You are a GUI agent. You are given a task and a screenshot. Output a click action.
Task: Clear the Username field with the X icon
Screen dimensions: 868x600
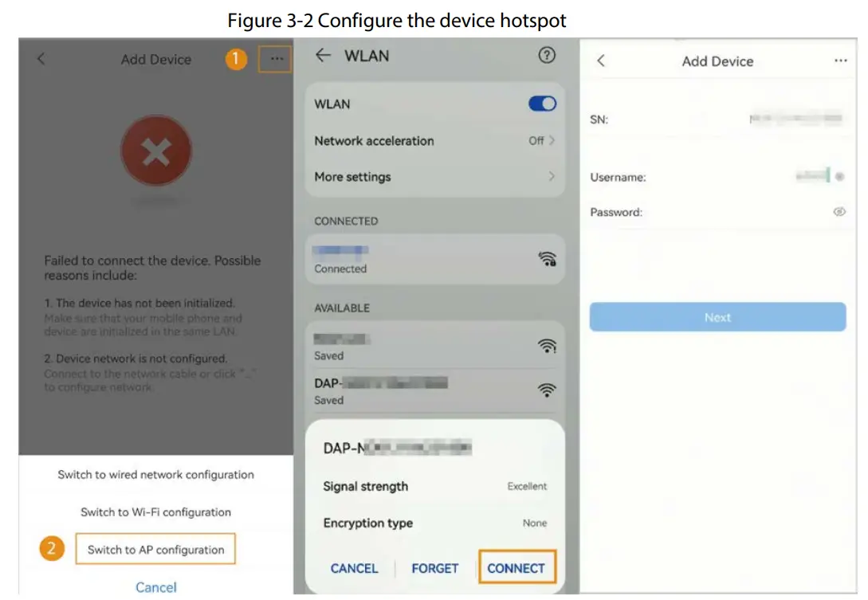840,177
